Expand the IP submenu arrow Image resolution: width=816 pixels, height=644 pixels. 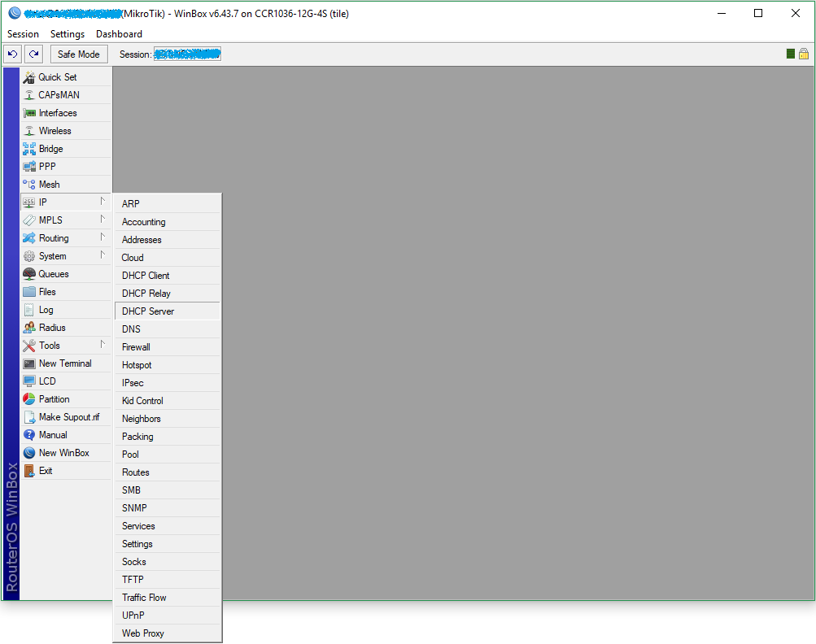tap(103, 202)
